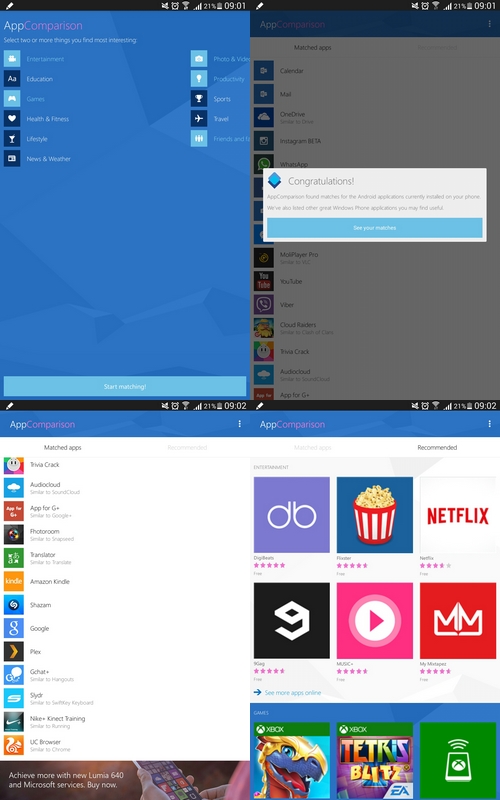Select the "Similar to SwiftKey Keyboard" text
Screen dimensions: 500x800
tap(62, 703)
